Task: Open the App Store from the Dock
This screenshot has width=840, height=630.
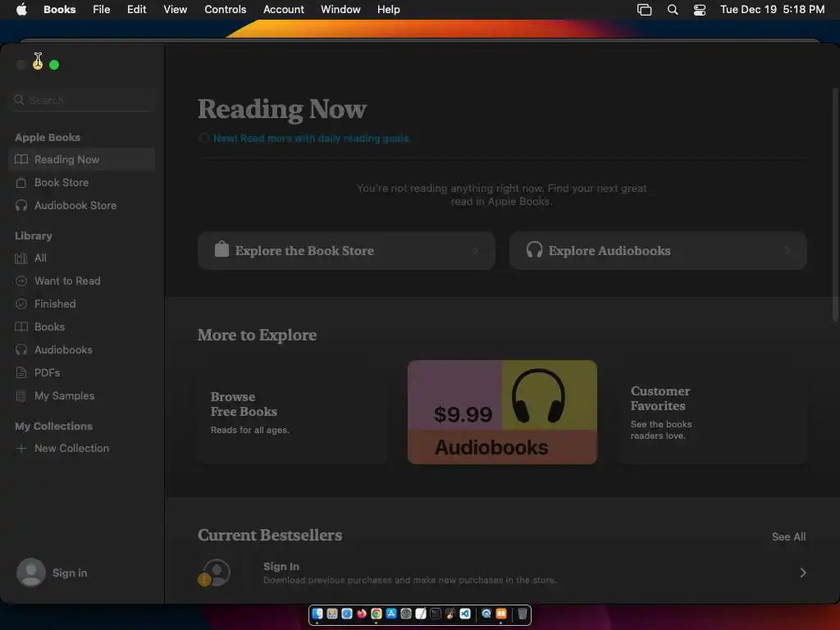Action: (x=391, y=614)
